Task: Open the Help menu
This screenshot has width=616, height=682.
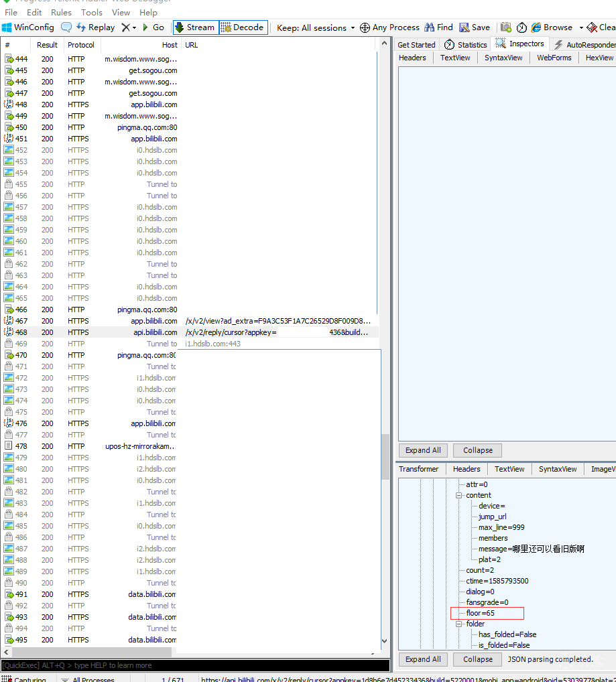Action: (148, 13)
